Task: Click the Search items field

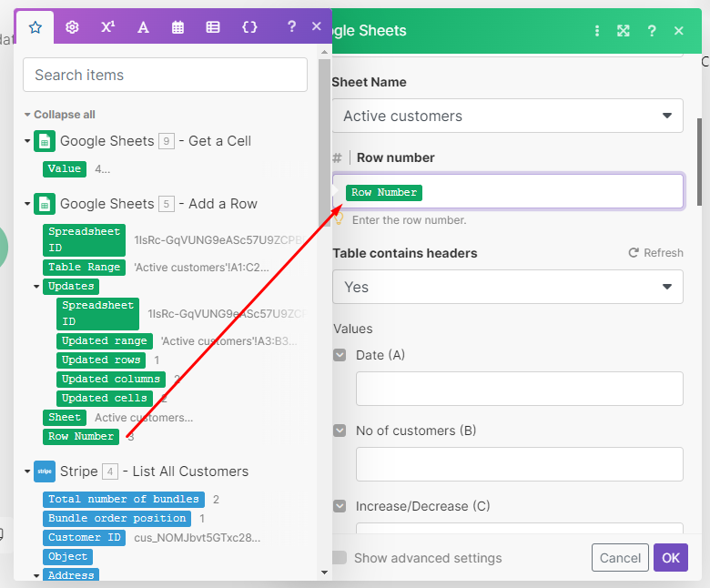Action: (166, 75)
